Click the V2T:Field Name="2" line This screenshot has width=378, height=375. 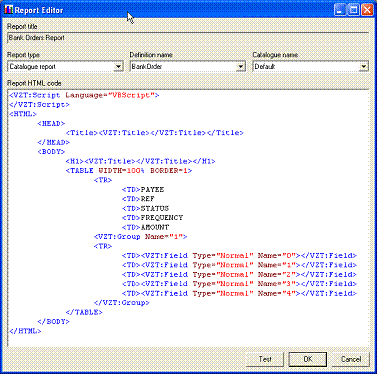(239, 275)
